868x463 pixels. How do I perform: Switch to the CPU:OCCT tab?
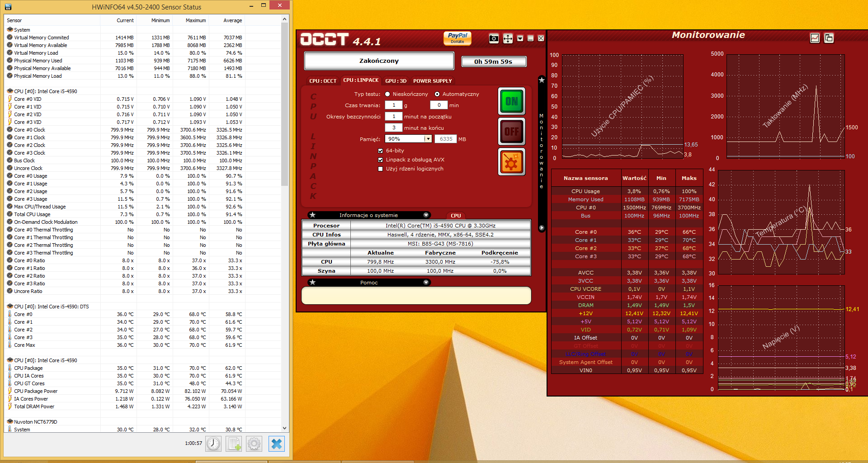pos(323,81)
